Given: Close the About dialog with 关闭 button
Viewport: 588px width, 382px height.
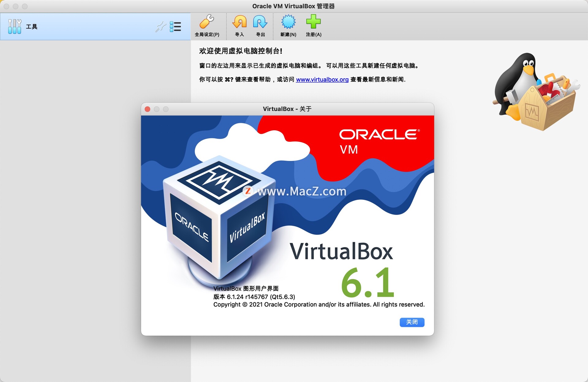Looking at the screenshot, I should (x=412, y=322).
